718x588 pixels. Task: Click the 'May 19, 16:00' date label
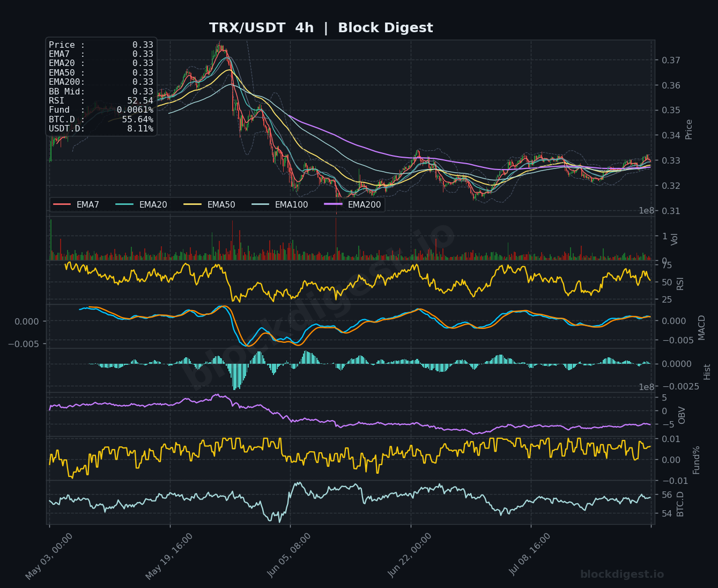click(169, 556)
